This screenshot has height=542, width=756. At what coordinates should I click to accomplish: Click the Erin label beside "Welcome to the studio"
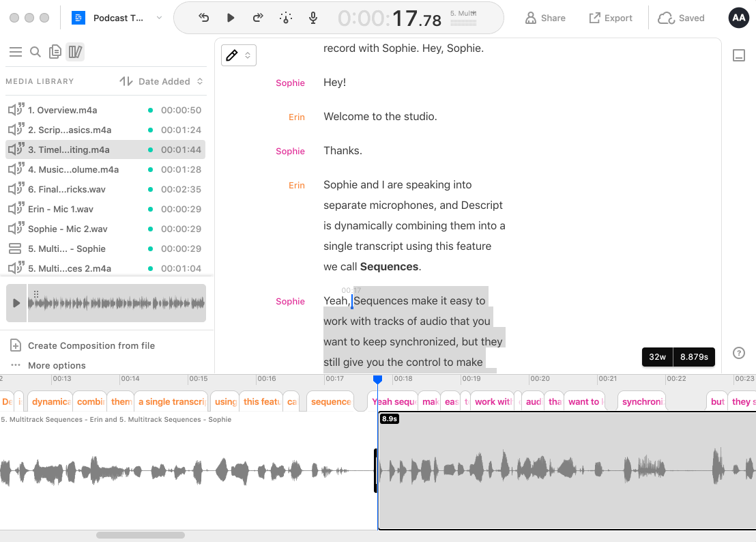[297, 117]
